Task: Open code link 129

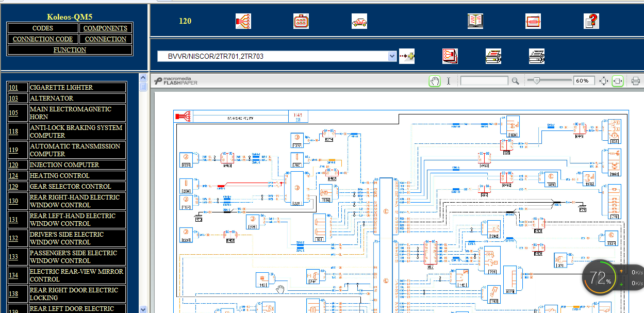Action: coord(13,187)
